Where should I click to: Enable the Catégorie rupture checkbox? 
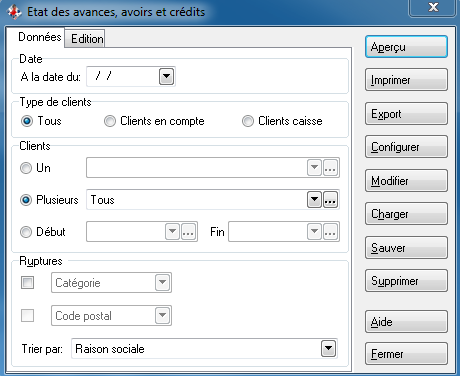[x=27, y=283]
